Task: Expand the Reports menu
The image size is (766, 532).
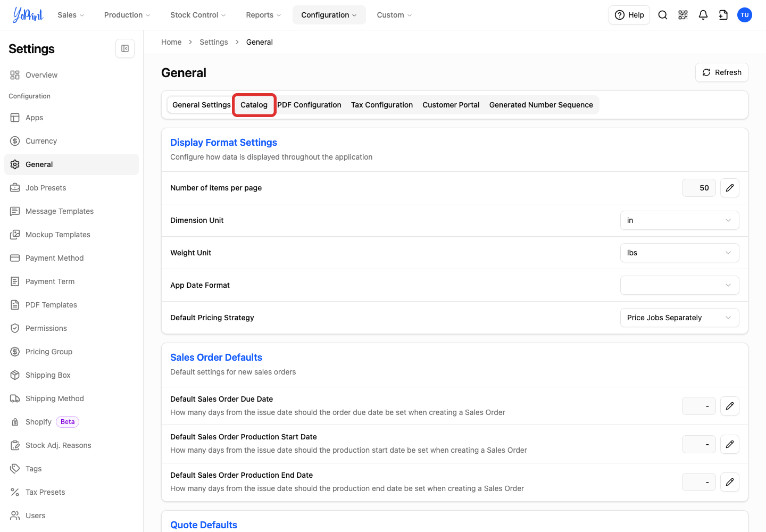Action: click(263, 15)
